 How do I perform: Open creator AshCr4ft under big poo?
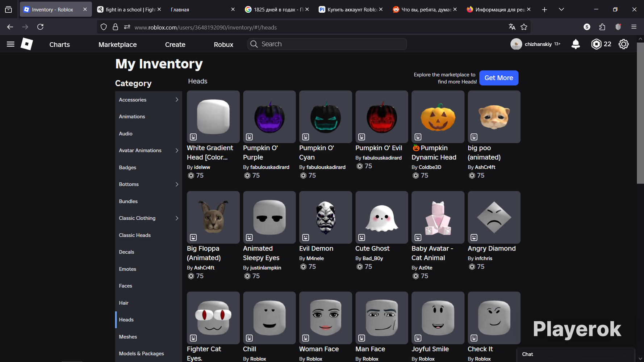[x=485, y=167]
